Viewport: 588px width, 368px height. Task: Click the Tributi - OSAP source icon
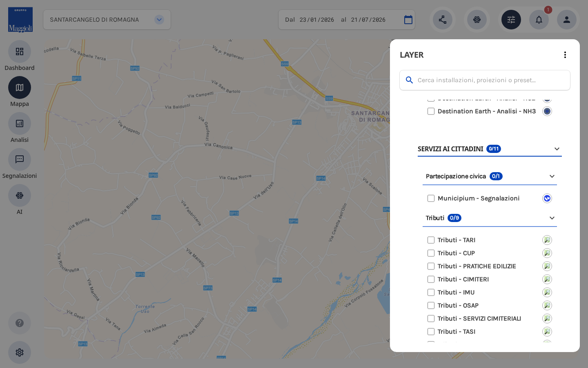coord(547,305)
